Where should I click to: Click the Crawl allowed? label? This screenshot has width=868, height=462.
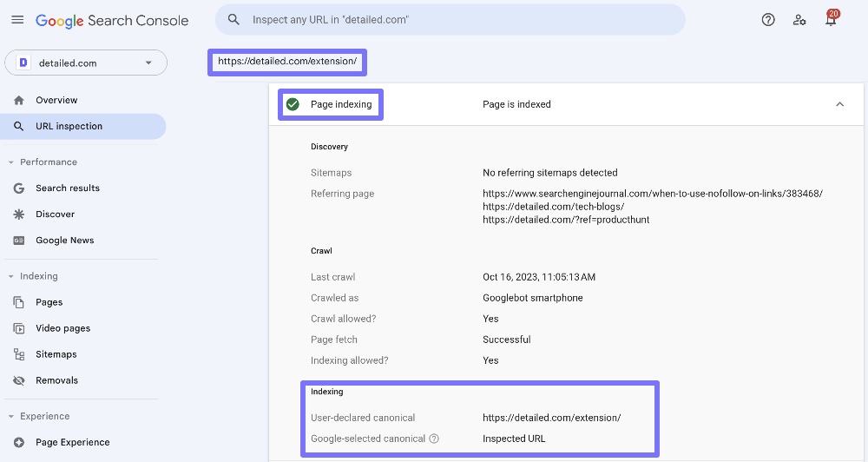pos(343,319)
